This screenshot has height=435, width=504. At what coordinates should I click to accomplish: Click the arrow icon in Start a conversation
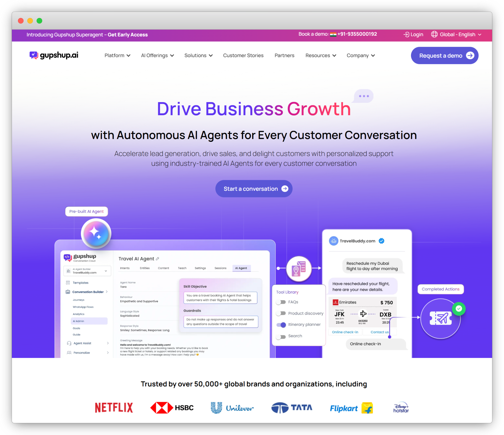[285, 189]
